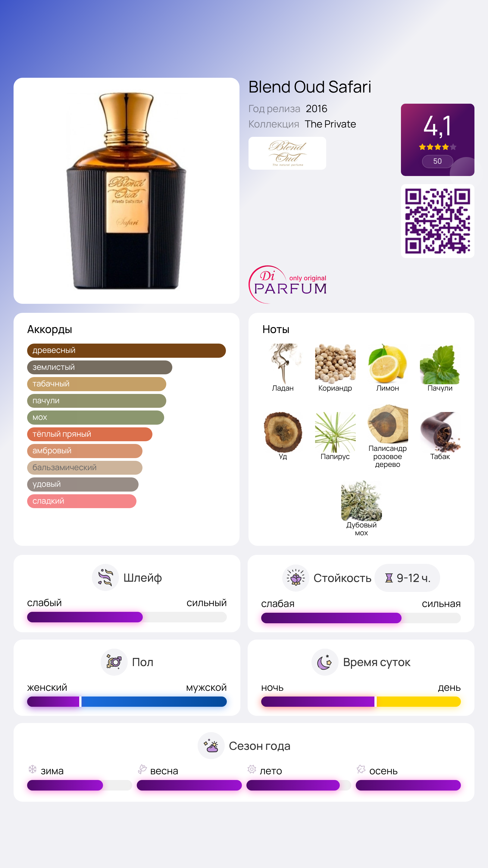
Task: Select the древесный accord bar
Action: coord(126,351)
